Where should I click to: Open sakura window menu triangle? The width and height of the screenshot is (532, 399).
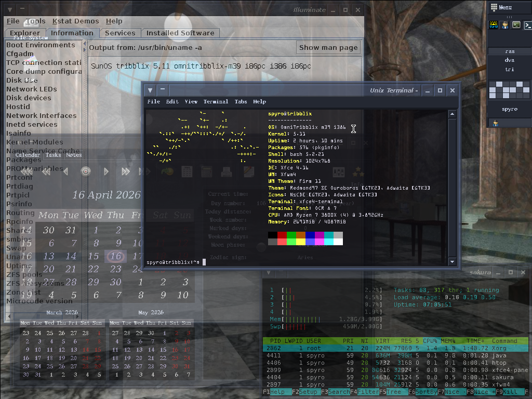[x=269, y=272]
